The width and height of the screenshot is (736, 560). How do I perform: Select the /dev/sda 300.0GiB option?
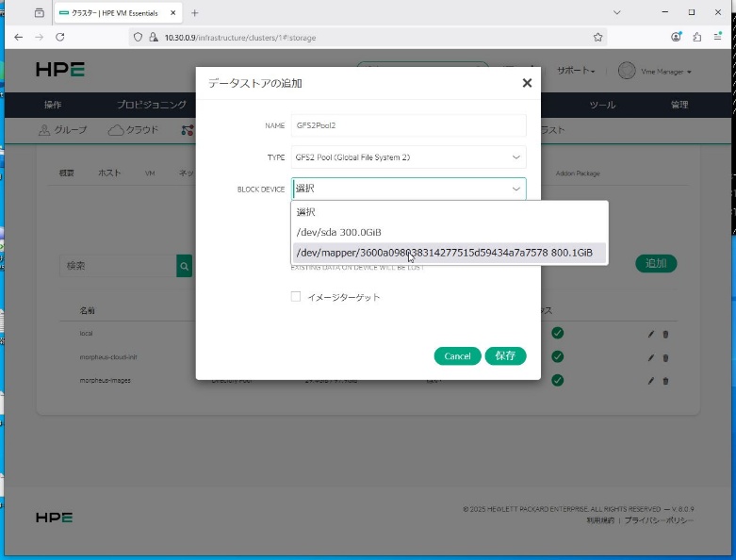tap(339, 232)
